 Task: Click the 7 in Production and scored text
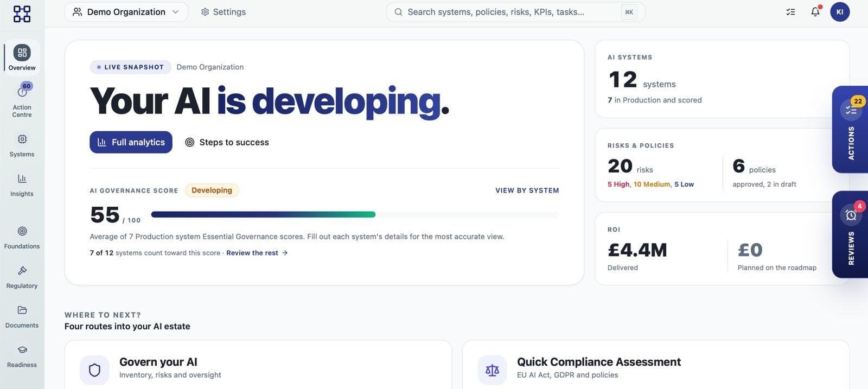coord(655,100)
